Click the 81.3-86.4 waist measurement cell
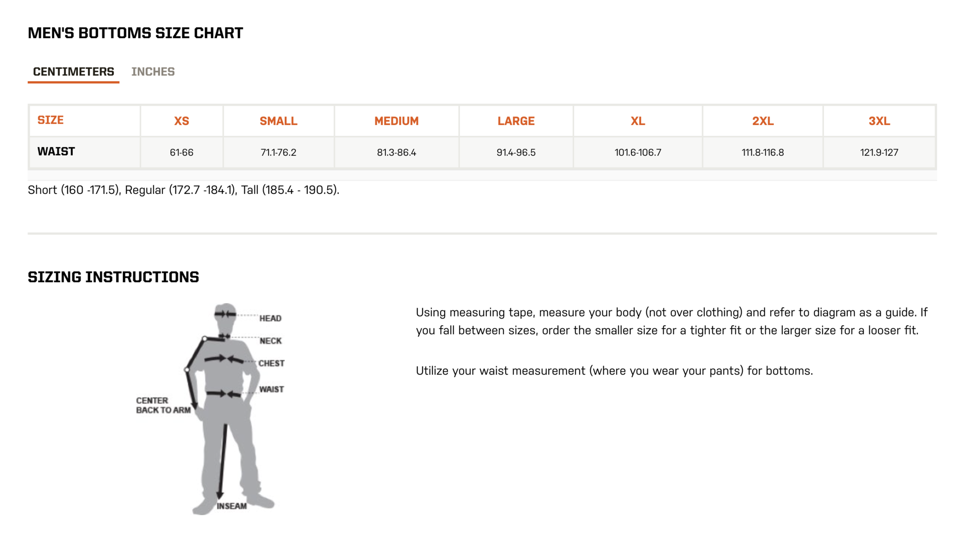Image resolution: width=967 pixels, height=560 pixels. tap(396, 152)
